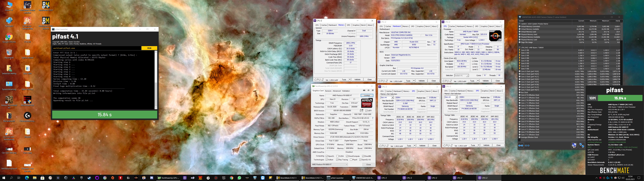Viewport: 644px width, 181px height.
Task: Toggle the CUDA checkbox
Action: [x=337, y=156]
